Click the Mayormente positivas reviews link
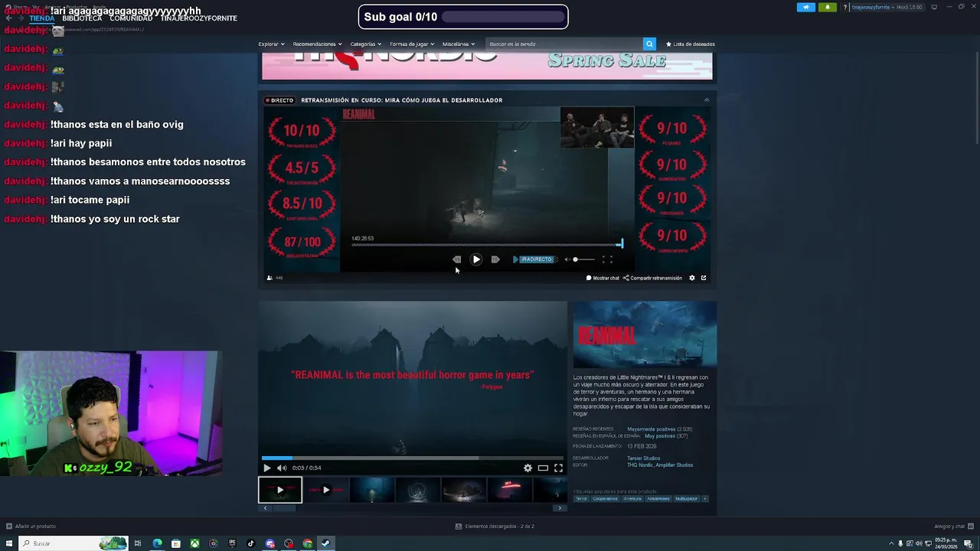This screenshot has height=551, width=980. coord(650,429)
